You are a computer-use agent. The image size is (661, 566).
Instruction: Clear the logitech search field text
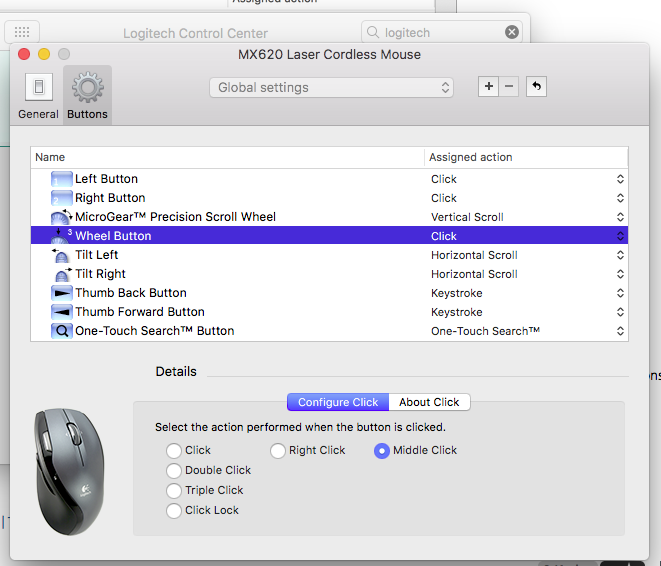(x=512, y=32)
